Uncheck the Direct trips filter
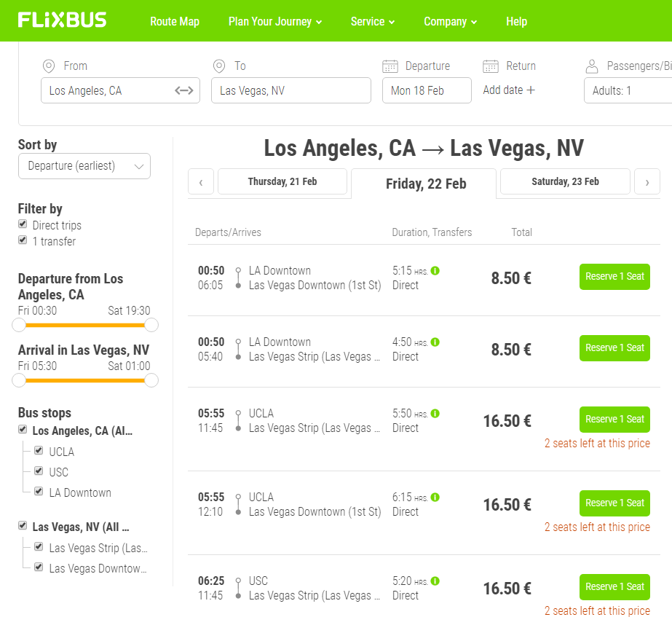Viewport: 672px width, 625px height. tap(23, 224)
